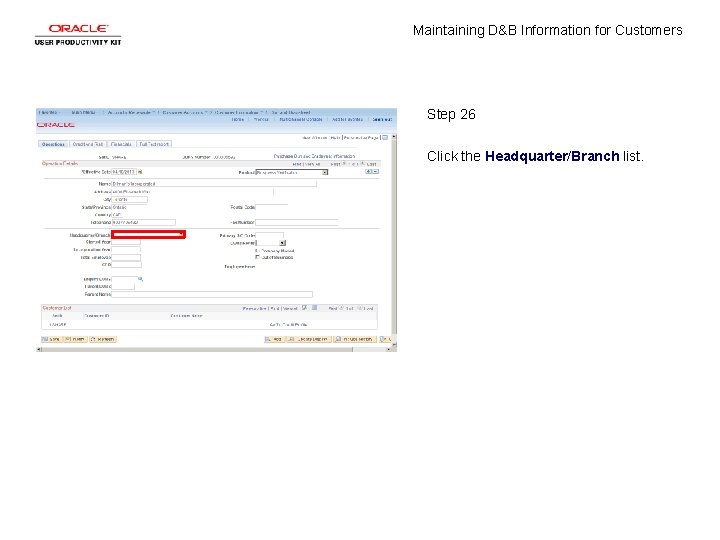Open the Favorites menu
Image resolution: width=720 pixels, height=540 pixels.
[48, 112]
